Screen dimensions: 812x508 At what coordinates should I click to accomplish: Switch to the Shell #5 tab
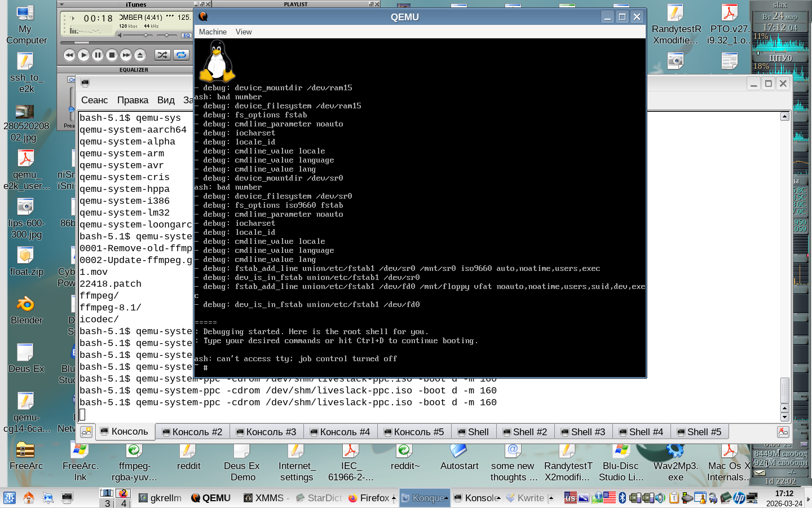pos(699,432)
